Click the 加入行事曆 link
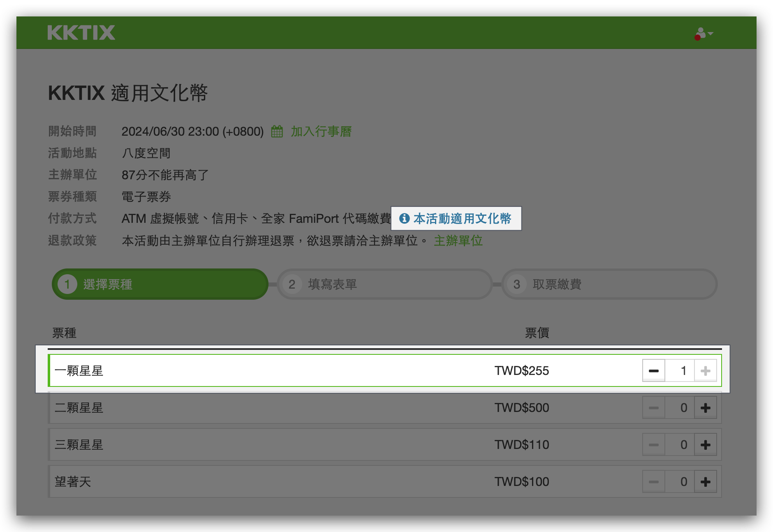This screenshot has width=773, height=532. pyautogui.click(x=321, y=132)
